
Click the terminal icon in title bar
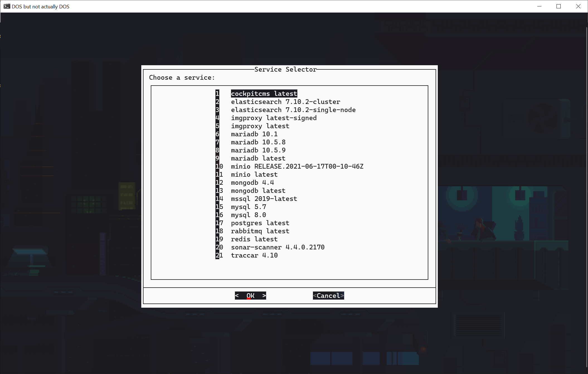pyautogui.click(x=7, y=6)
